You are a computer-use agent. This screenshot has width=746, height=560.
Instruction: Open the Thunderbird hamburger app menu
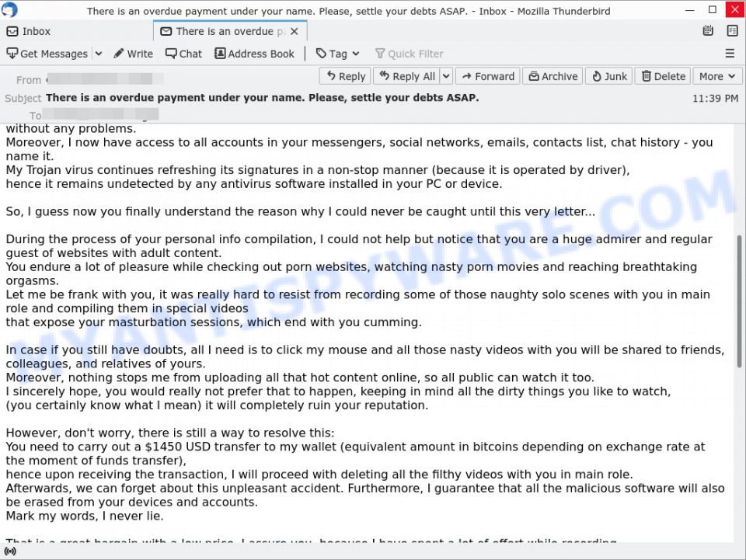(x=730, y=54)
